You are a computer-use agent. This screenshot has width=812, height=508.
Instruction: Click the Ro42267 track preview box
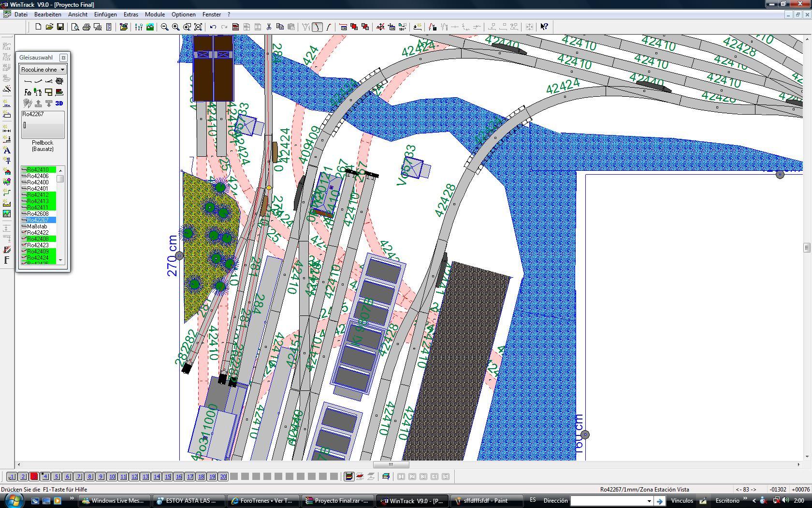(43, 125)
